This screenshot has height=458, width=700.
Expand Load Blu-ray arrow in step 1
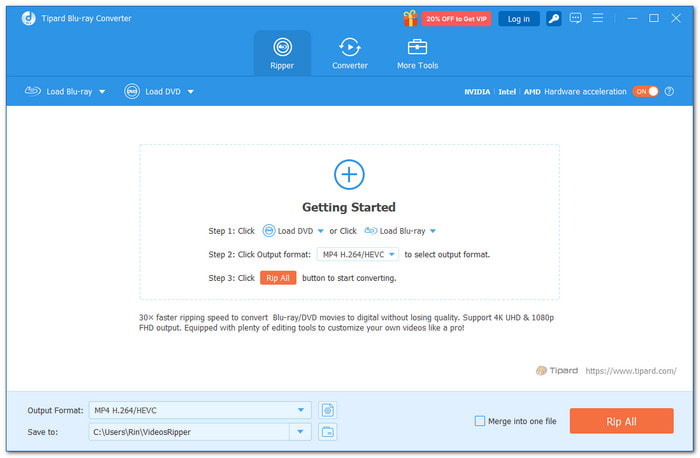tap(433, 231)
